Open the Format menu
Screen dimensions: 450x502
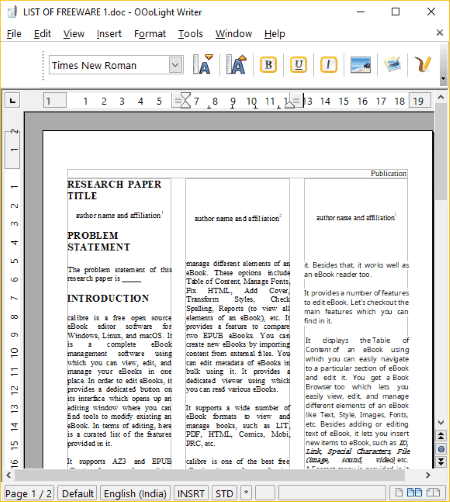tap(150, 34)
